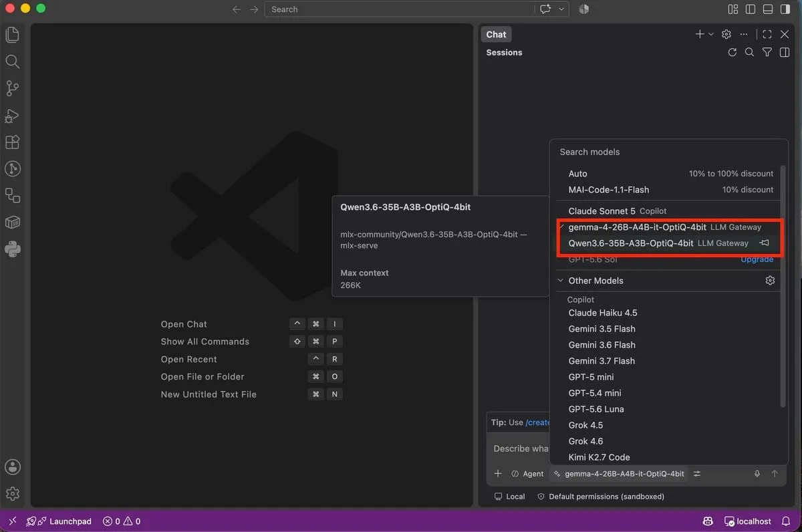Select the Auto model
This screenshot has width=802, height=532.
pyautogui.click(x=668, y=174)
